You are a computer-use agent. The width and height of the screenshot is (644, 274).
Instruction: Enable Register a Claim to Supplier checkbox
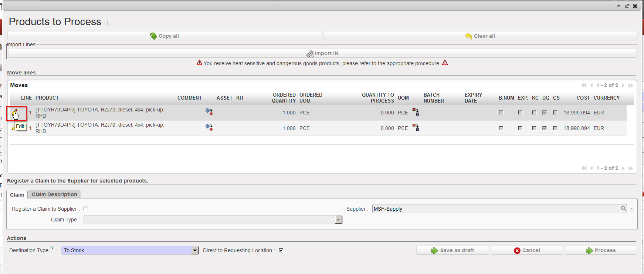[x=86, y=209]
